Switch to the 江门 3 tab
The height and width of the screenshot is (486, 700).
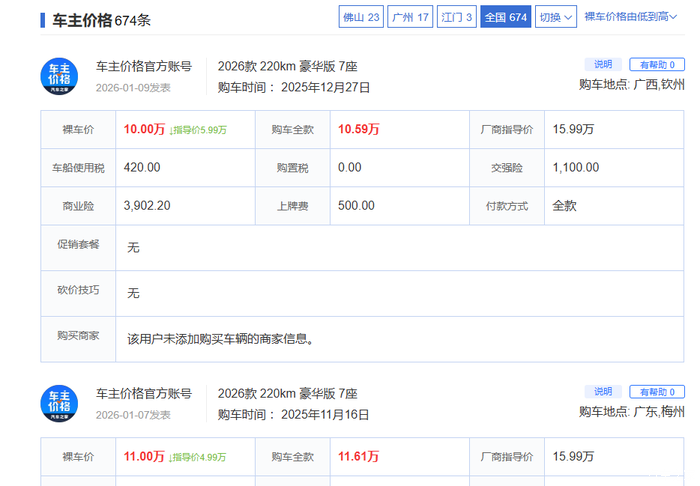[x=457, y=17]
